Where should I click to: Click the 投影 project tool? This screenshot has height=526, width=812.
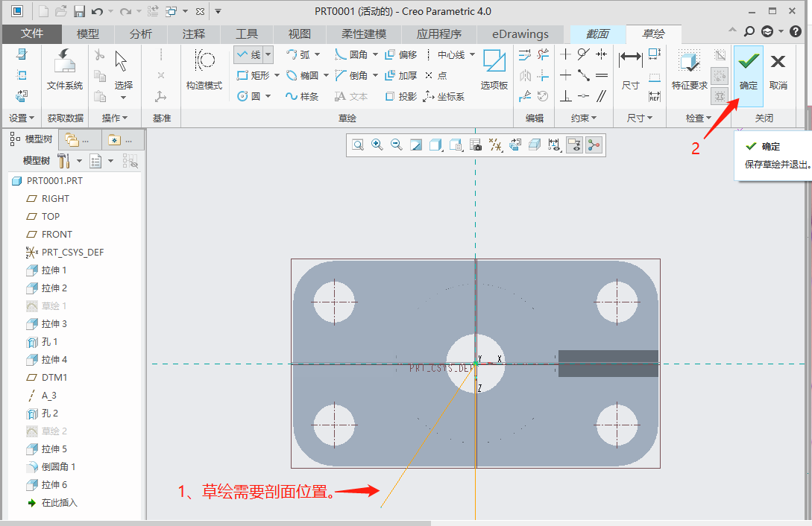click(401, 96)
